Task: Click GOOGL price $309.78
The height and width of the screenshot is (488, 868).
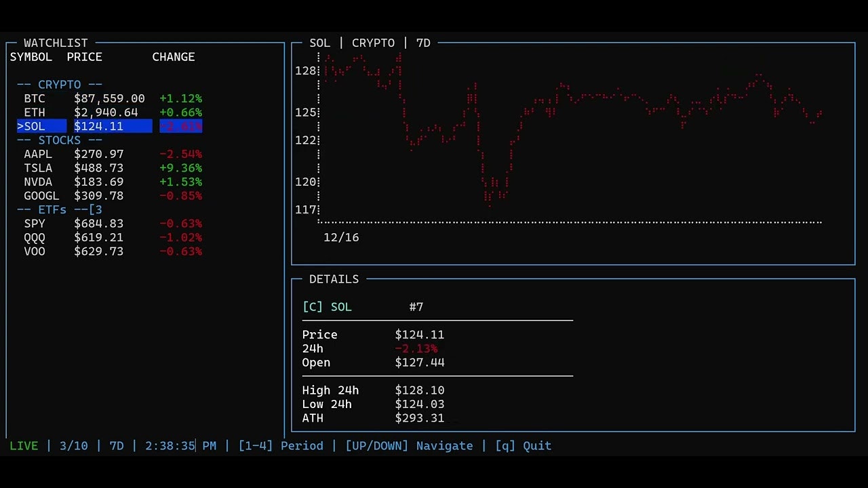Action: tap(99, 196)
